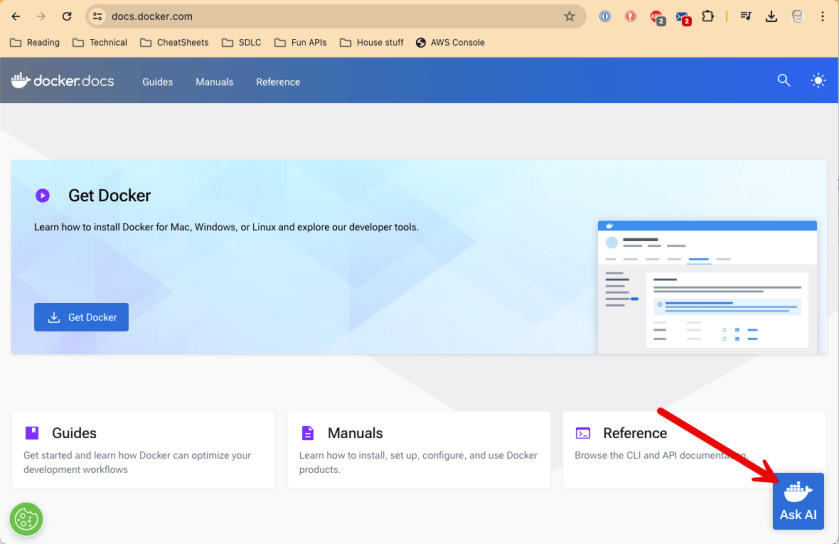Open the adblock extension with badge 2

point(657,18)
